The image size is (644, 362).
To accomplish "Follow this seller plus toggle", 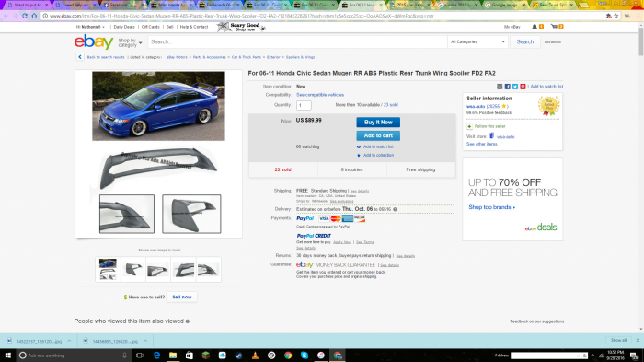I will click(x=469, y=126).
